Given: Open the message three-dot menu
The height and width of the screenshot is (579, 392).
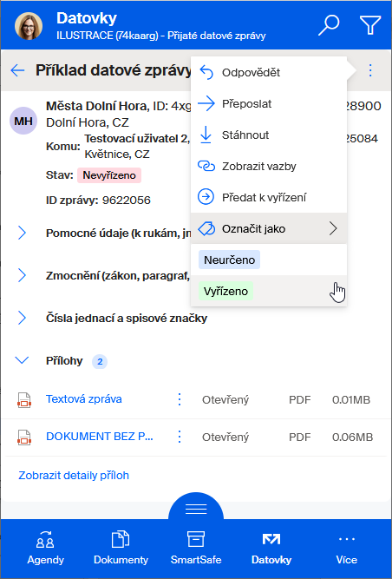Looking at the screenshot, I should click(370, 70).
